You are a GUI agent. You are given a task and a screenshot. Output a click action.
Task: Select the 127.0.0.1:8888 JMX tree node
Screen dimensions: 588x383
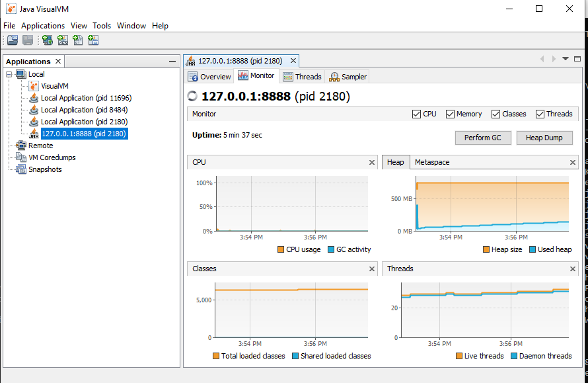pyautogui.click(x=84, y=134)
